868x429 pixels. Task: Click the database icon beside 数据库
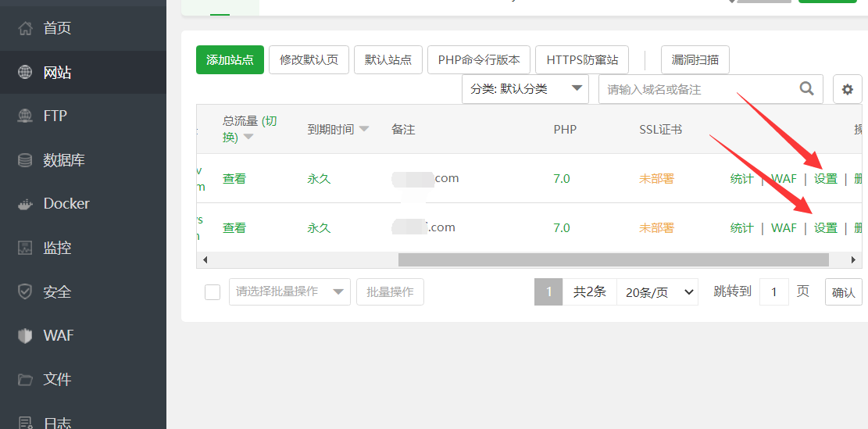pyautogui.click(x=26, y=160)
